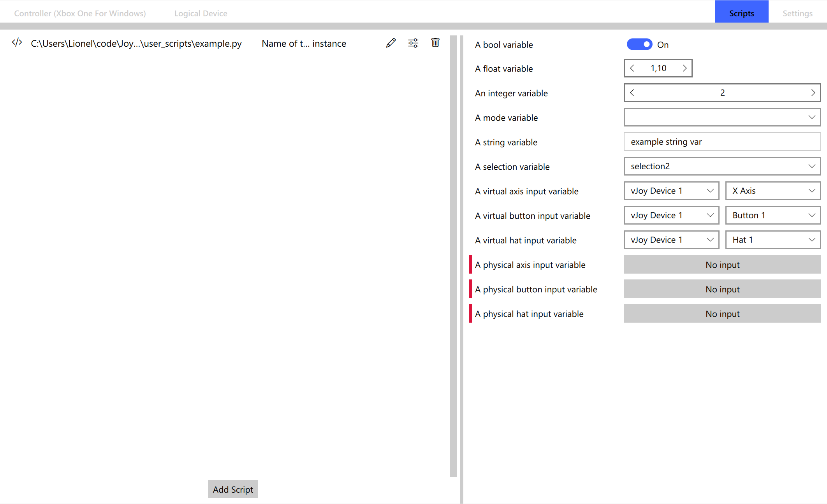The width and height of the screenshot is (827, 504).
Task: Turn off the bool variable toggle
Action: click(639, 44)
